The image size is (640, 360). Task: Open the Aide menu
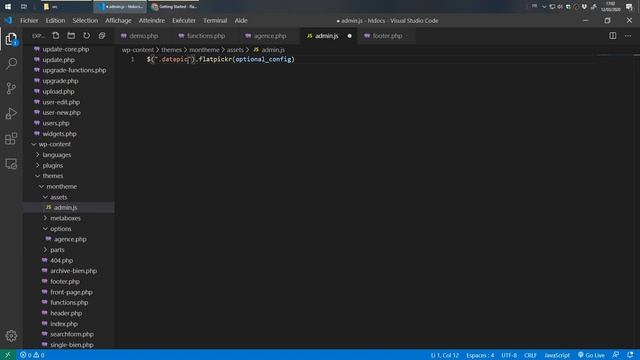coord(241,20)
